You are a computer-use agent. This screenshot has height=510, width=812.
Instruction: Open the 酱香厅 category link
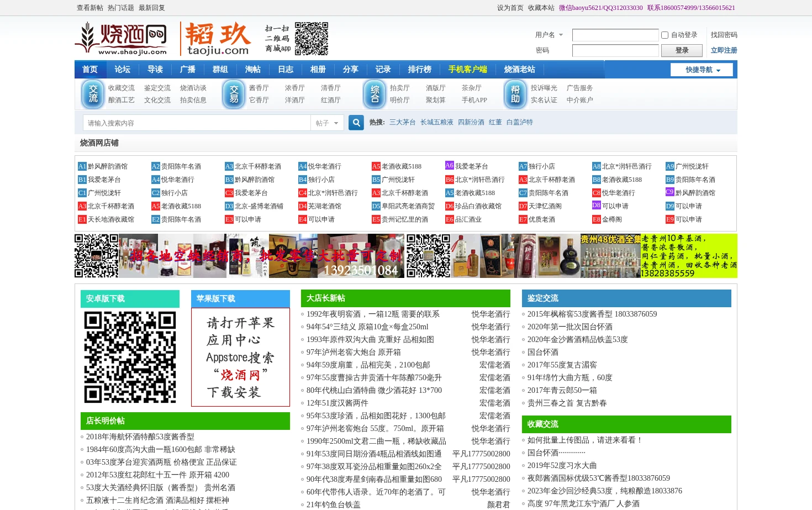pos(259,88)
